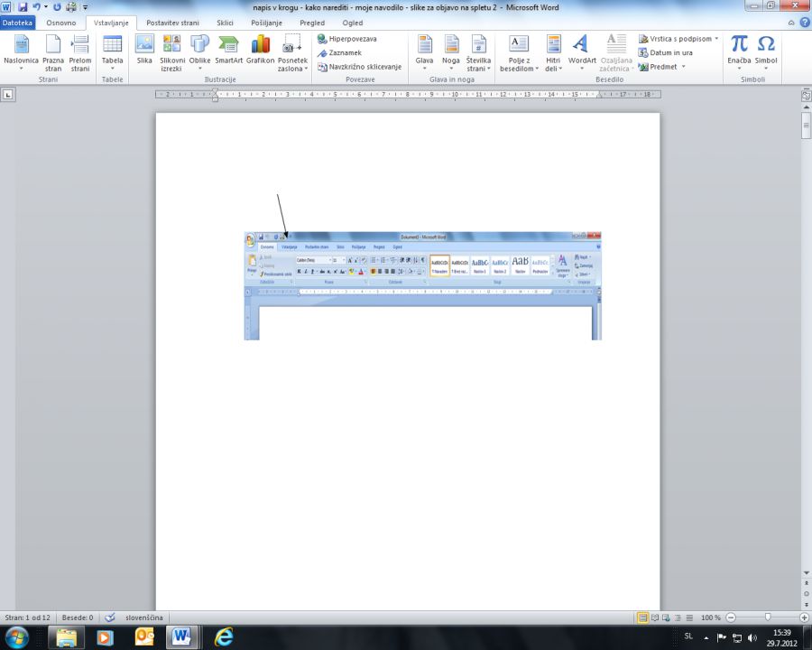The width and height of the screenshot is (812, 650).
Task: Undo last action in quick access toolbar
Action: [x=36, y=7]
